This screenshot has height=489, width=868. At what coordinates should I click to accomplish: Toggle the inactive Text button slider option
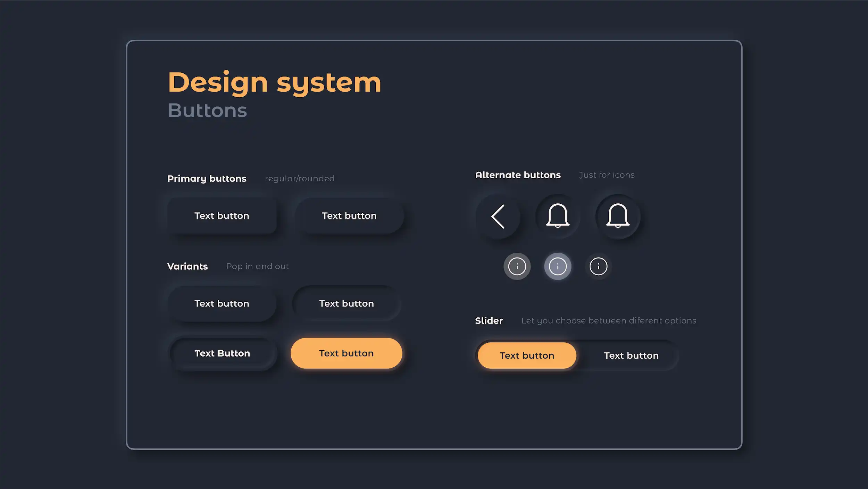631,355
